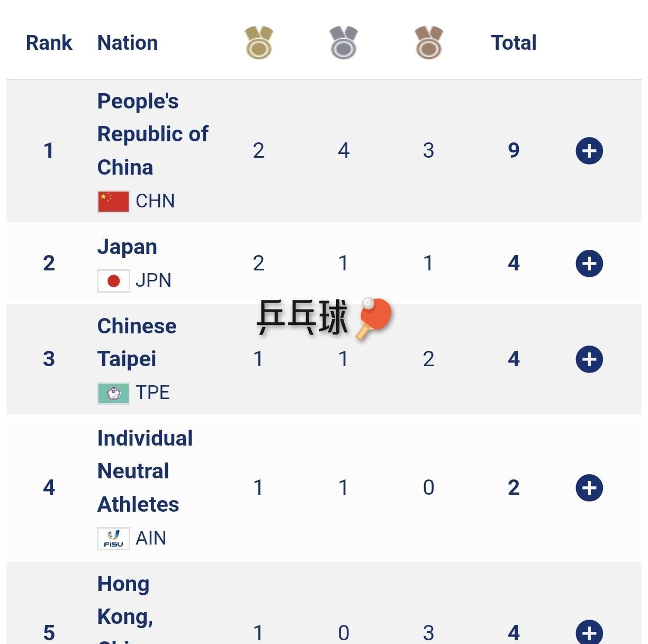Viewport: 648px width, 644px height.
Task: Open the Chinese Taipei nation link
Action: 137,342
